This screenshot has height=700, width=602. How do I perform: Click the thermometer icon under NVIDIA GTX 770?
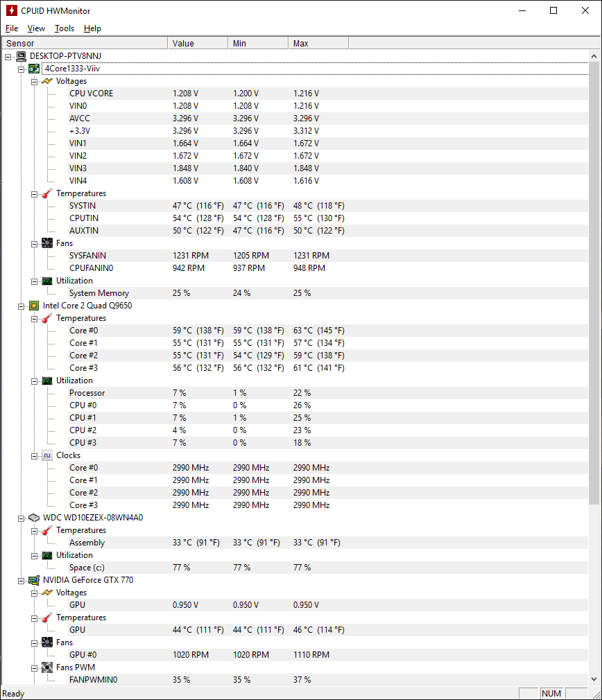pyautogui.click(x=47, y=618)
